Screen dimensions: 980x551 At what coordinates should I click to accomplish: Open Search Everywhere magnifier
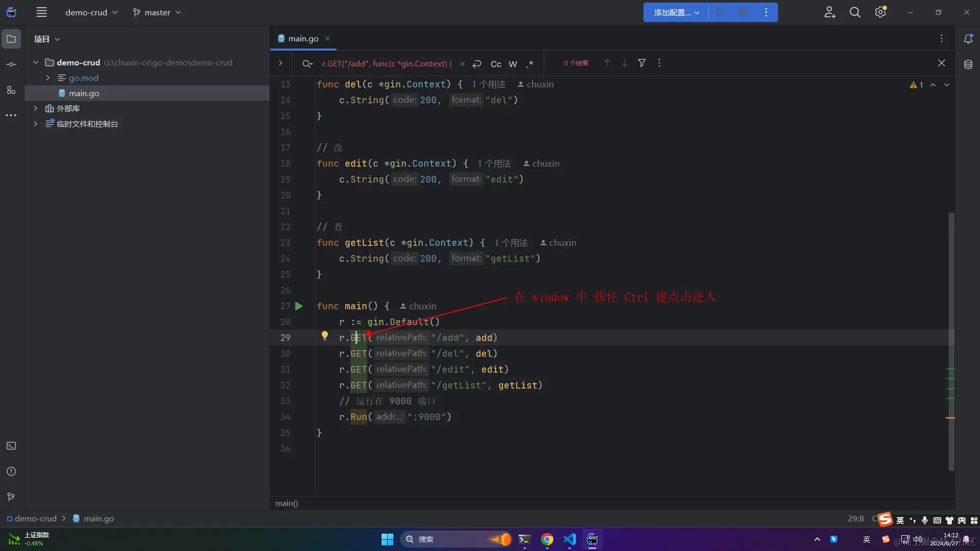pyautogui.click(x=855, y=12)
